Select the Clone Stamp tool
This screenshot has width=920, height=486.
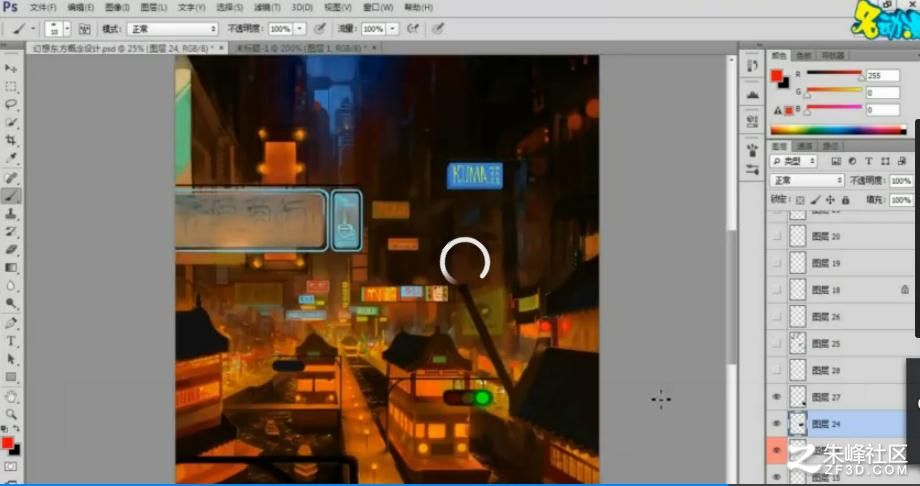tap(11, 214)
